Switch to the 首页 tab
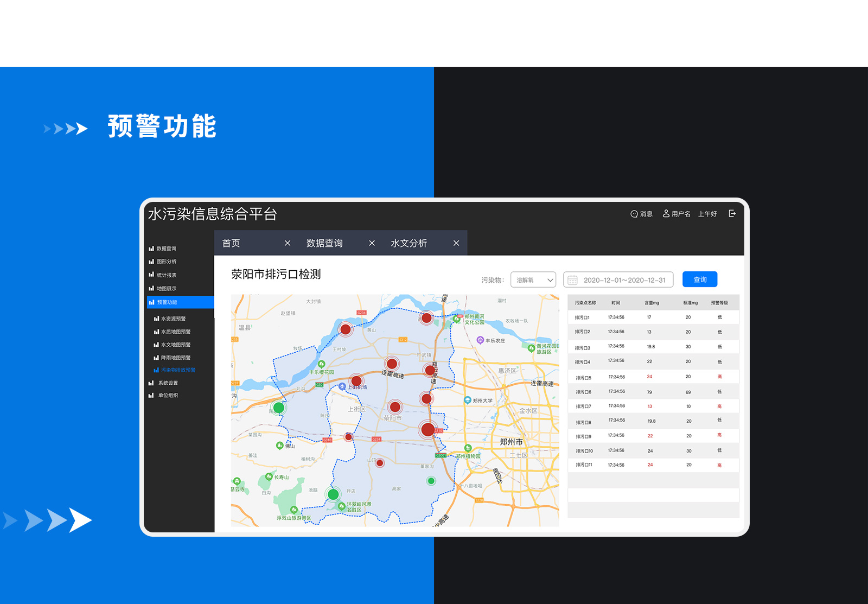This screenshot has width=868, height=604. click(232, 243)
